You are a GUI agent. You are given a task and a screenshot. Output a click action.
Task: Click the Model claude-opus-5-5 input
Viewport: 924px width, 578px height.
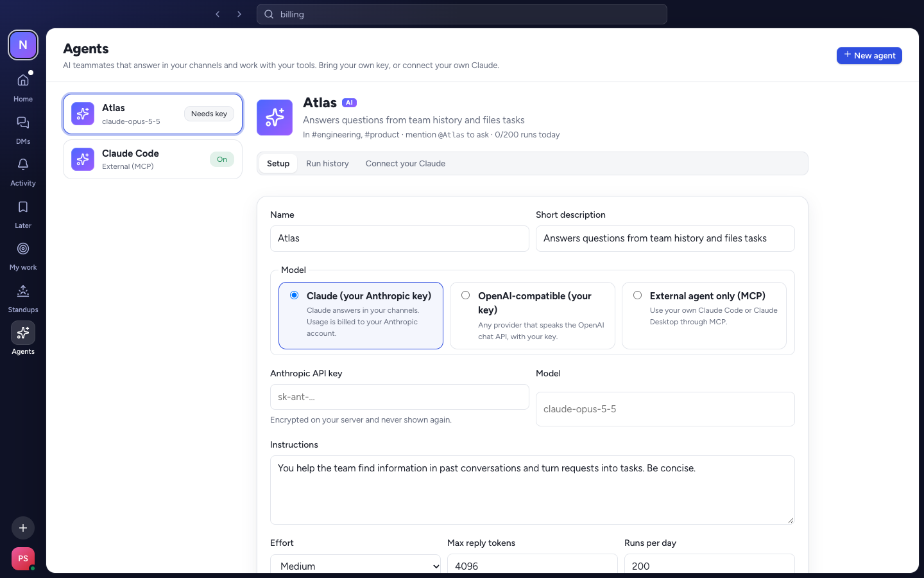click(665, 409)
